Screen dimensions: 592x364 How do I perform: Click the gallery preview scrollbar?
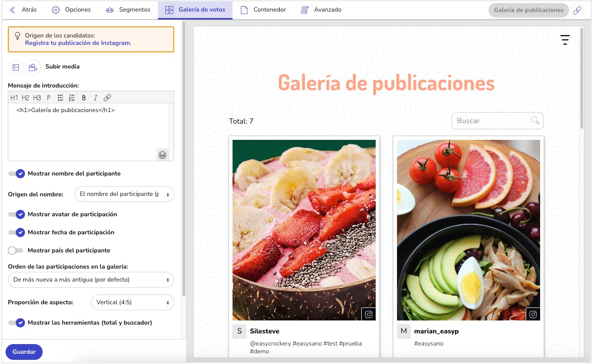(582, 79)
